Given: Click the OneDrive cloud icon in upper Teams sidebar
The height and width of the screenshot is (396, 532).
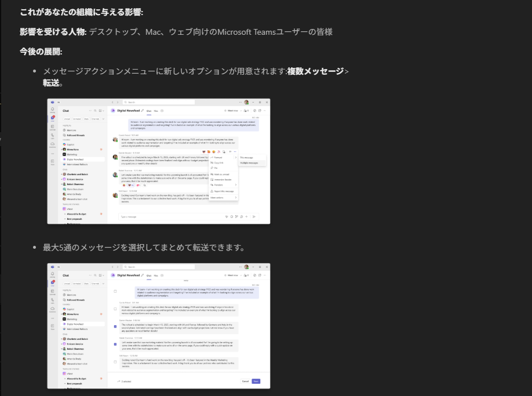Looking at the screenshot, I should pyautogui.click(x=53, y=144).
